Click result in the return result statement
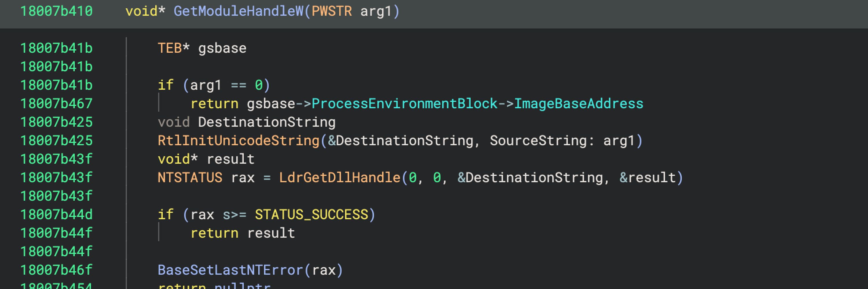This screenshot has height=289, width=868. pyautogui.click(x=271, y=233)
